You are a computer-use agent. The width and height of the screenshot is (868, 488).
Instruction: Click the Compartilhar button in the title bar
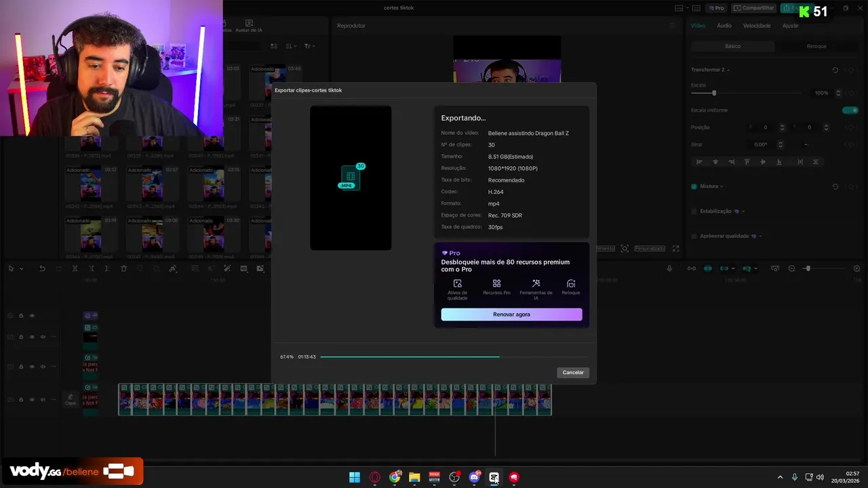(x=753, y=8)
